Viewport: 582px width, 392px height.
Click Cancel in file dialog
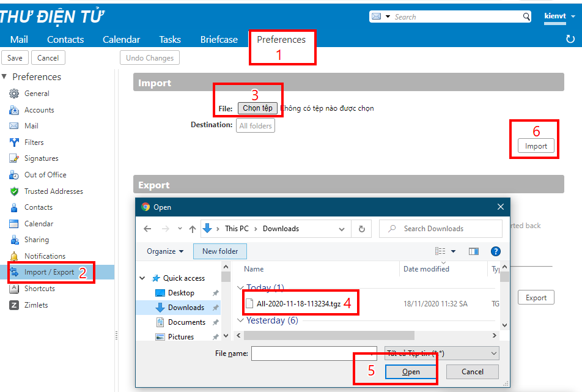coord(473,372)
